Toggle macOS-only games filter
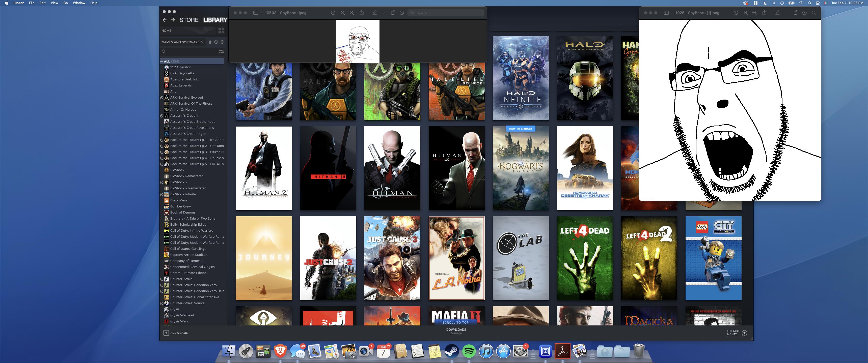This screenshot has width=868, height=363. pos(210,42)
